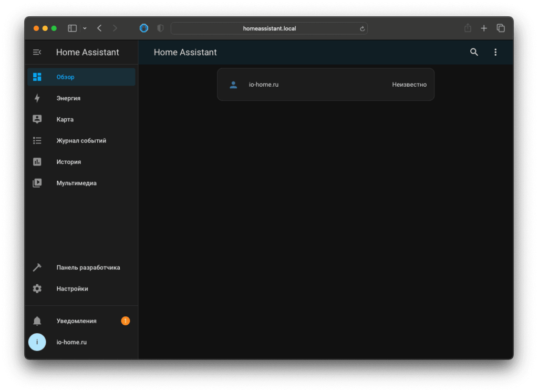
Task: Show the tab overview
Action: point(501,28)
